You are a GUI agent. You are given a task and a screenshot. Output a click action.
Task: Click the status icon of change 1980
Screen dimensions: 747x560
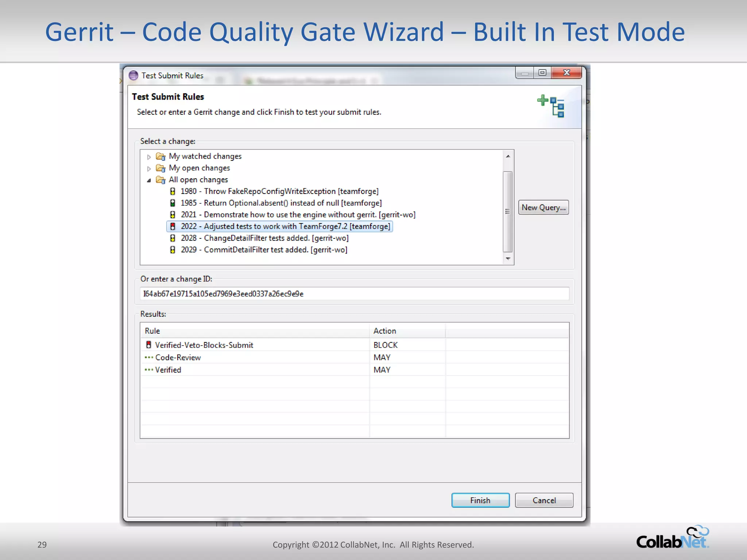point(173,191)
